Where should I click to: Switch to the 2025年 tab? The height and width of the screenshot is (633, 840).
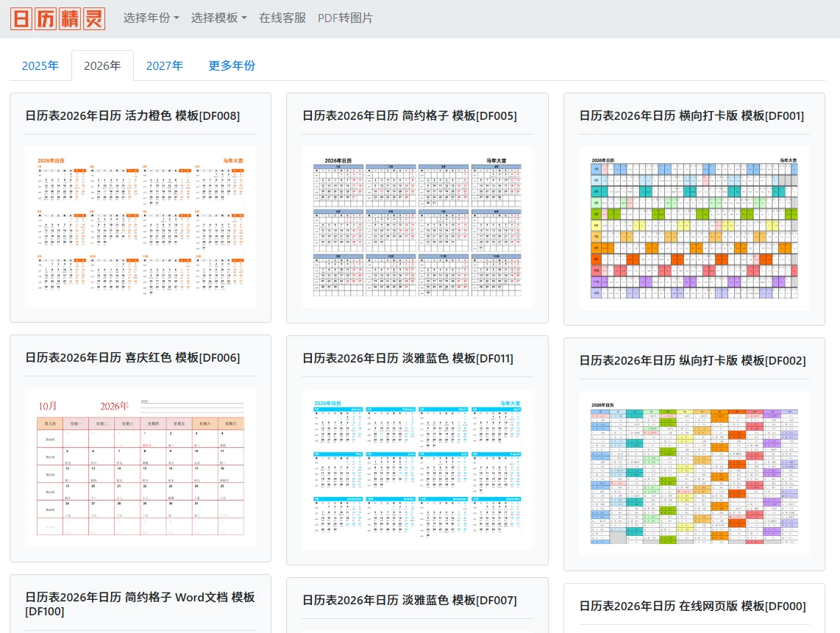coord(40,65)
